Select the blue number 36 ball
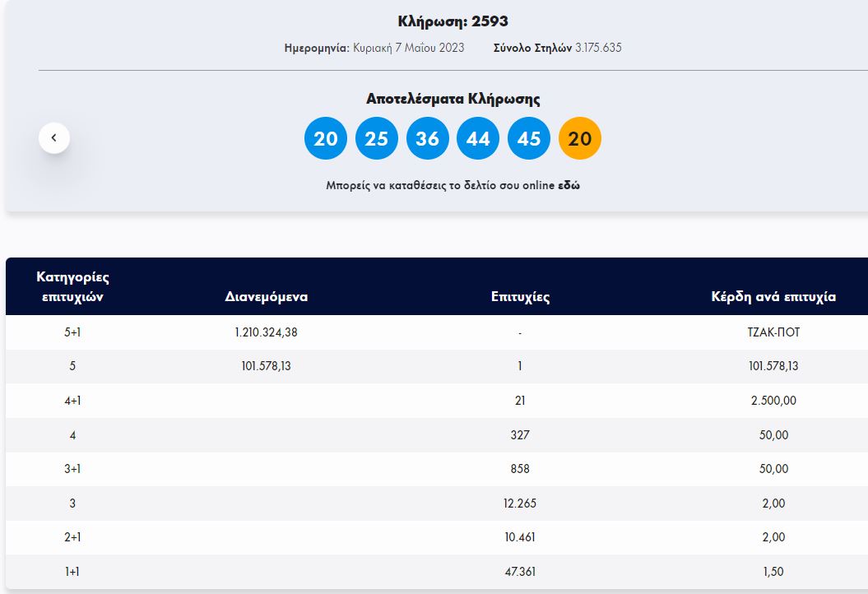Screen dimensions: 868x594 tap(427, 138)
